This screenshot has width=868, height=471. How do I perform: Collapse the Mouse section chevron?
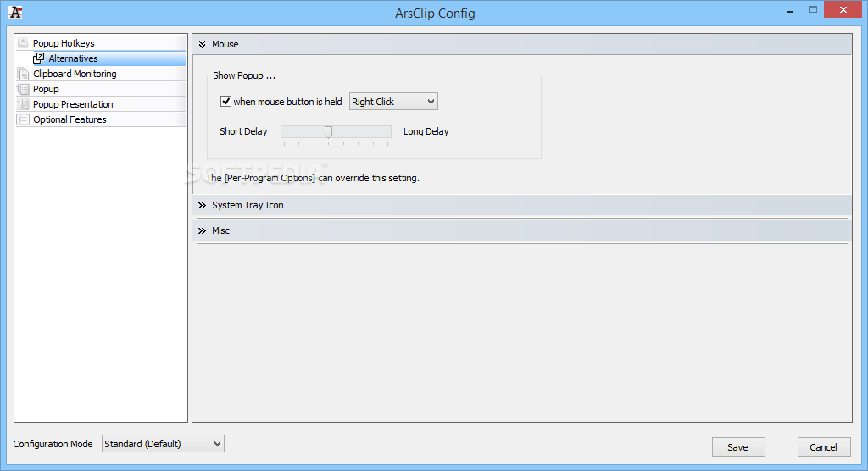tap(202, 44)
